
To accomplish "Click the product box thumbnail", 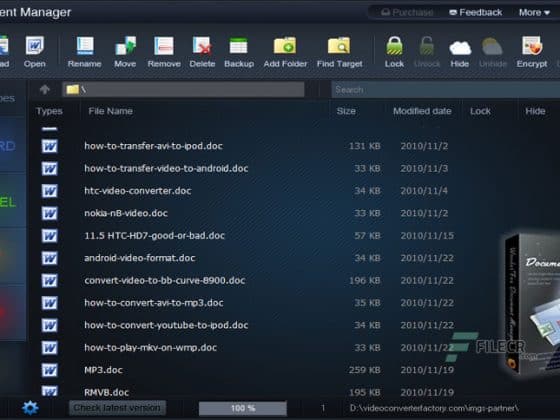I will 532,304.
